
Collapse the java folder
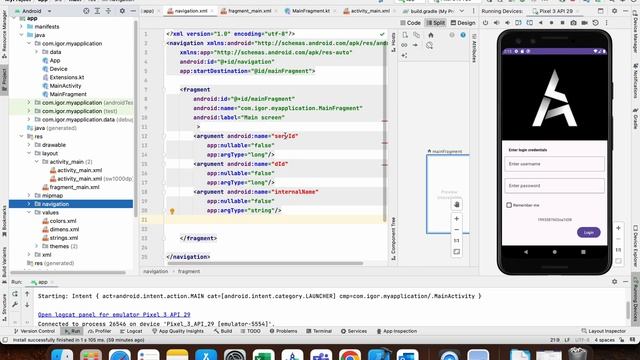(x=22, y=35)
